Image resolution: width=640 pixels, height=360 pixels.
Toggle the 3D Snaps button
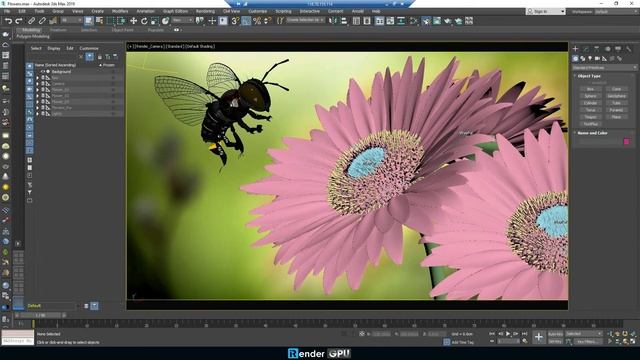coord(235,21)
